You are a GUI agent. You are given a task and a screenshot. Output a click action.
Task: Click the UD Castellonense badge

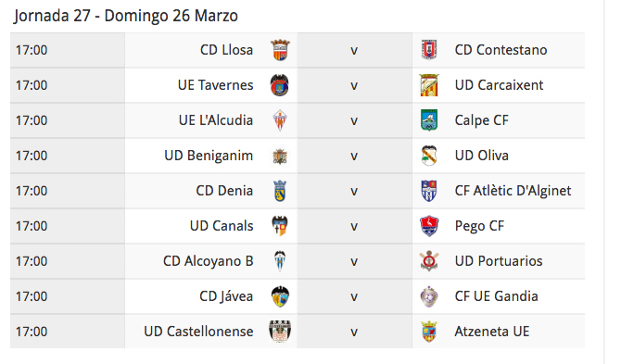point(280,332)
